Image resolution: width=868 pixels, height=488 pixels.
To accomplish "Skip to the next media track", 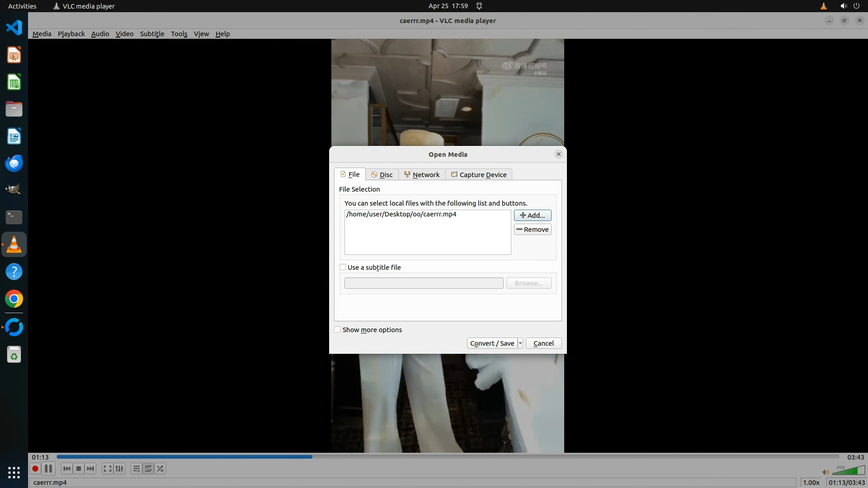I will [90, 469].
